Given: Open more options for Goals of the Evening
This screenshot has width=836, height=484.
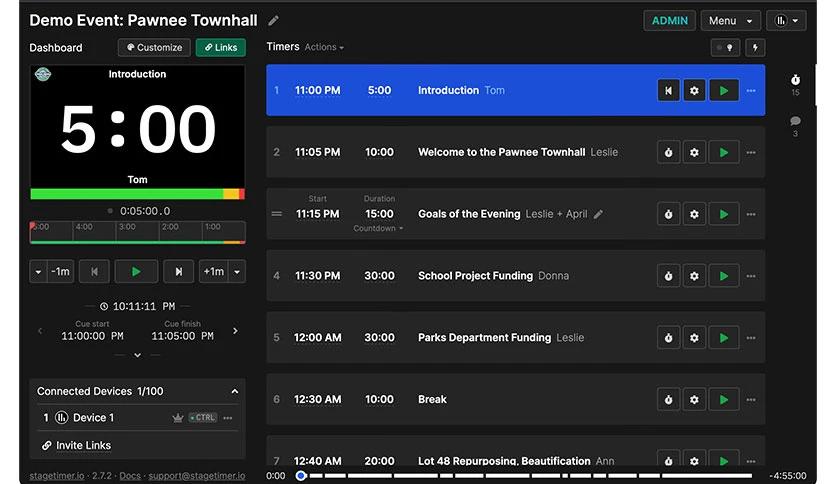Looking at the screenshot, I should click(751, 214).
